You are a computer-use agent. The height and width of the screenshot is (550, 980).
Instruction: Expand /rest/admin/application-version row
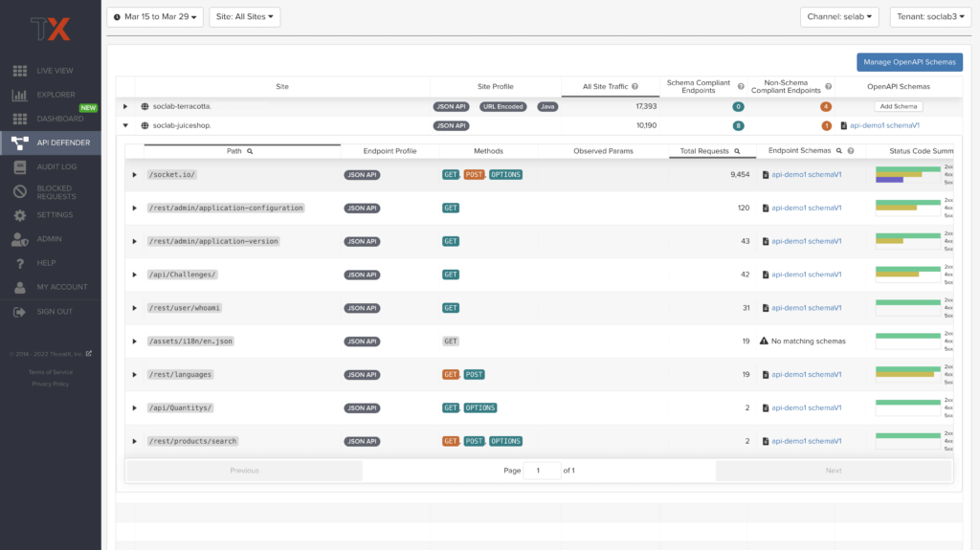(134, 241)
